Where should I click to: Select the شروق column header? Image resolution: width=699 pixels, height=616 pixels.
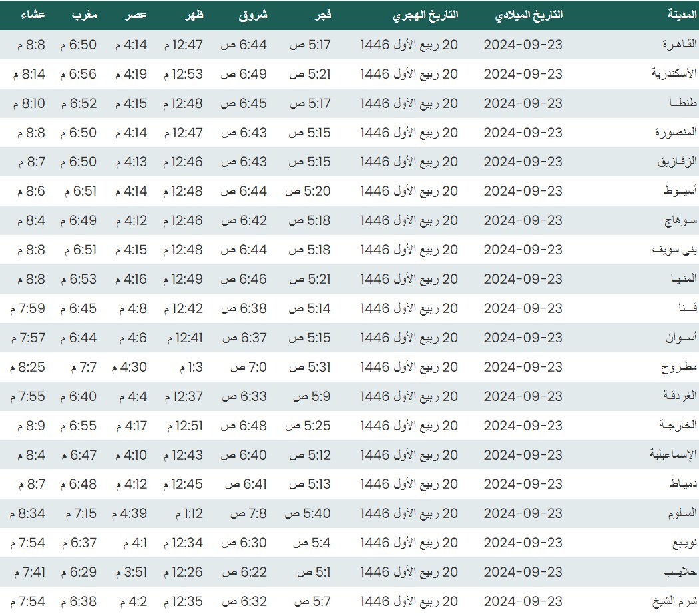pos(253,15)
